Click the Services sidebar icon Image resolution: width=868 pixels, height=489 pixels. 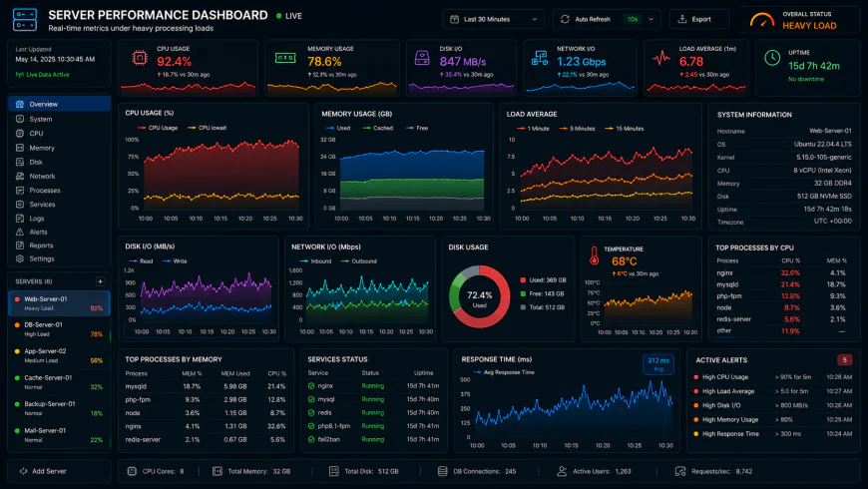[x=20, y=205]
